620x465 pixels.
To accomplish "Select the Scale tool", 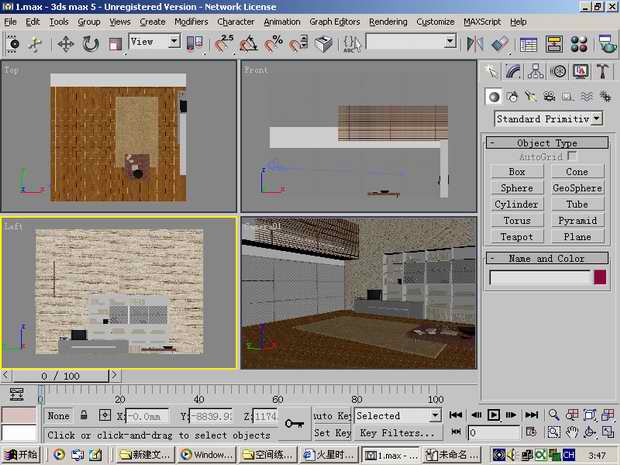I will (x=115, y=44).
